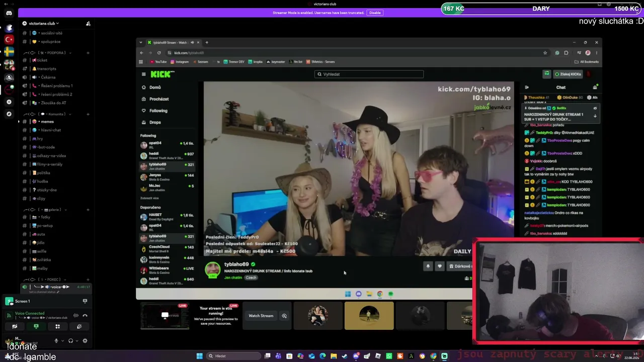Open headphone output options arrow

coord(77,341)
